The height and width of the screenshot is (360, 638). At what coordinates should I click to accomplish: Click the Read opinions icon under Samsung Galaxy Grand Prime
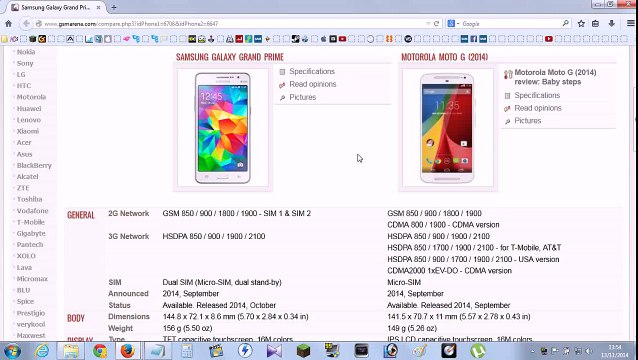click(x=282, y=85)
